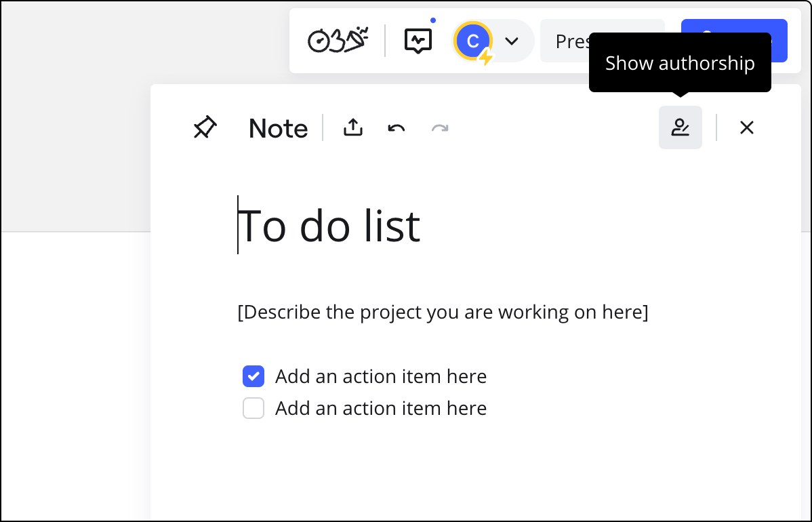
Task: Click the timer, voting and celebration icon
Action: [x=338, y=41]
